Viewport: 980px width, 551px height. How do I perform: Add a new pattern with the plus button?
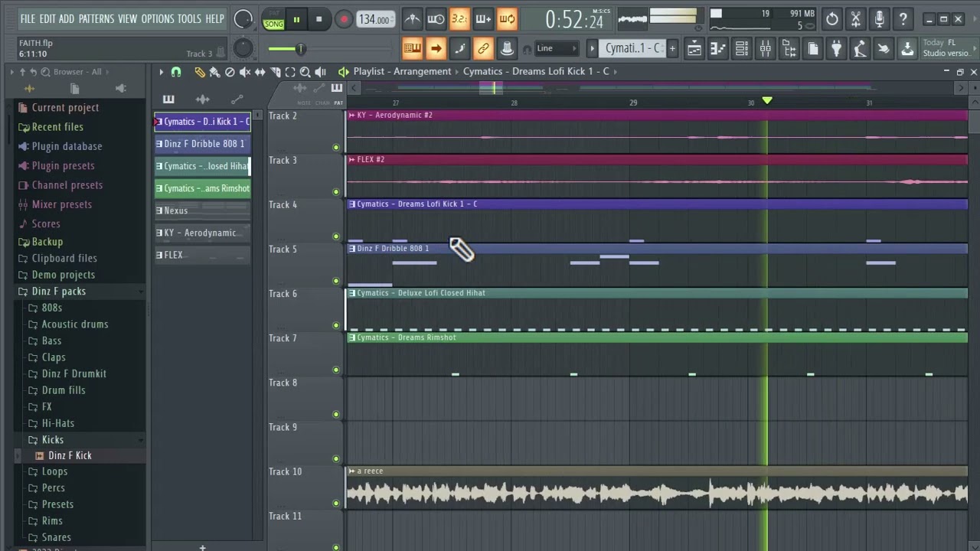pos(672,49)
